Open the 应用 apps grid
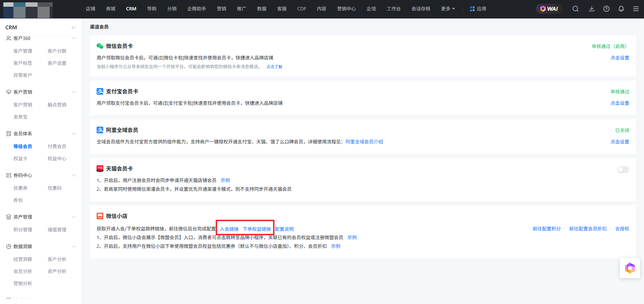Image resolution: width=644 pixels, height=304 pixels. click(478, 9)
